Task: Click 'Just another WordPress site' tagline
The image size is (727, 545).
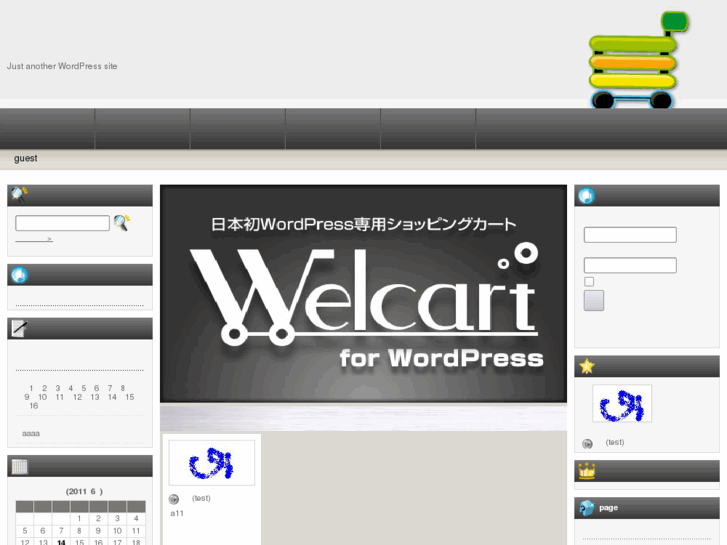Action: click(62, 66)
